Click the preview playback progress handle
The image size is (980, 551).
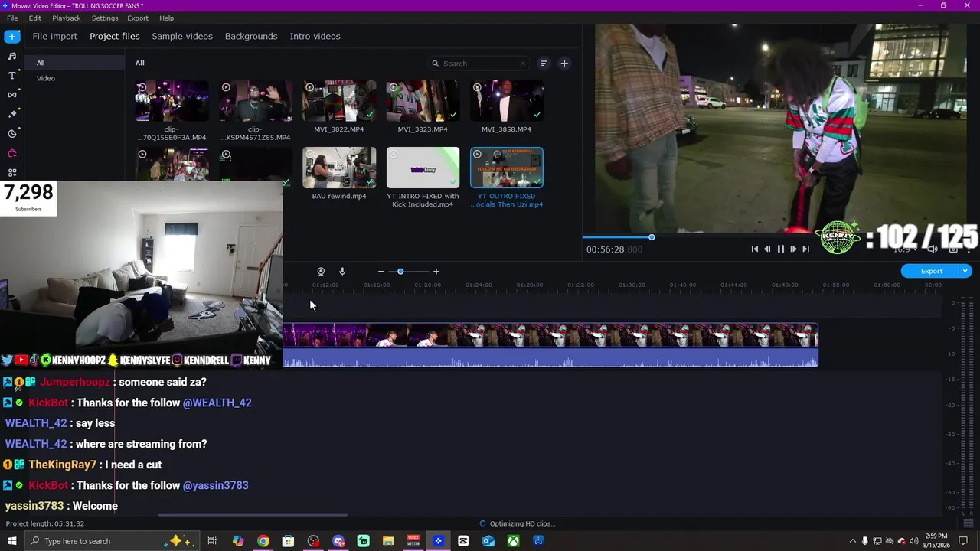652,237
